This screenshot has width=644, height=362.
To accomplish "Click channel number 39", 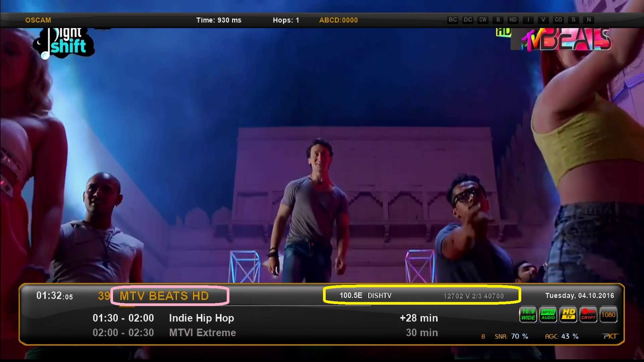I will 104,296.
